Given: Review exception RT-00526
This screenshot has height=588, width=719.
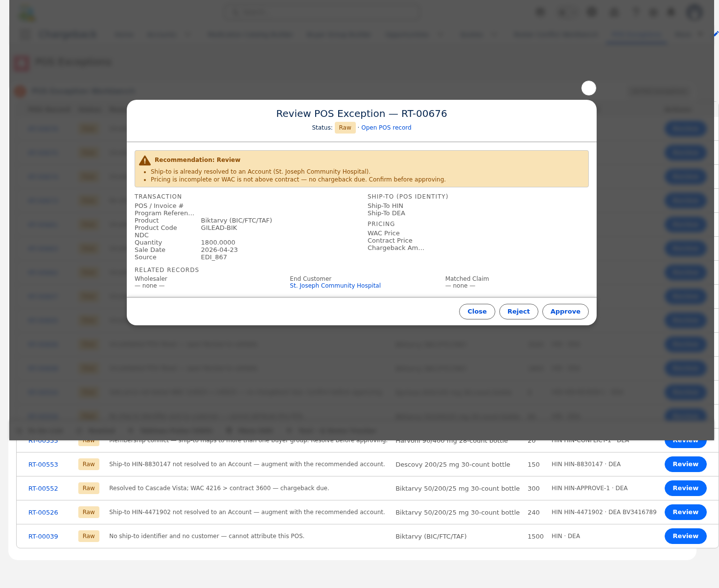Looking at the screenshot, I should tap(685, 512).
